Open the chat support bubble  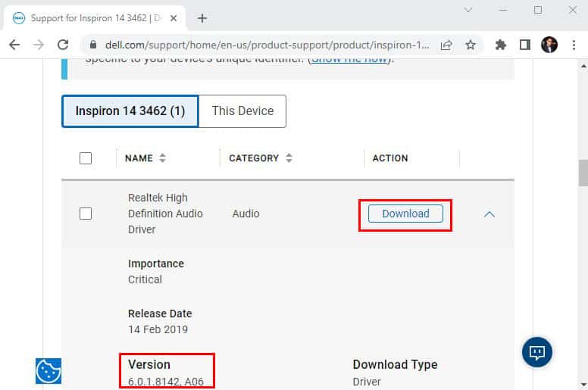(537, 352)
